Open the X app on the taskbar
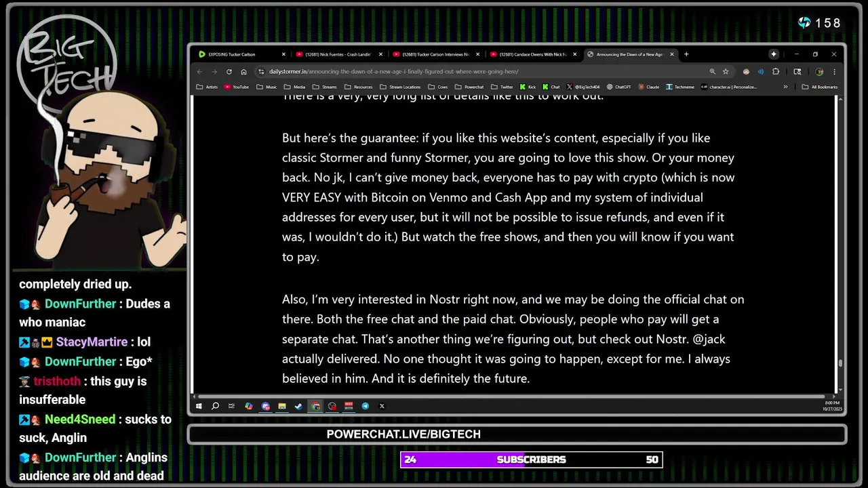 382,406
